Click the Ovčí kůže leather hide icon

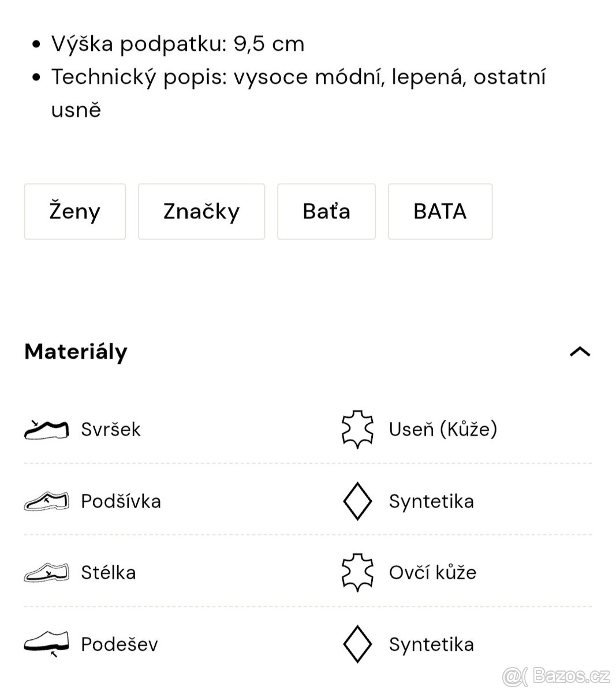(357, 572)
